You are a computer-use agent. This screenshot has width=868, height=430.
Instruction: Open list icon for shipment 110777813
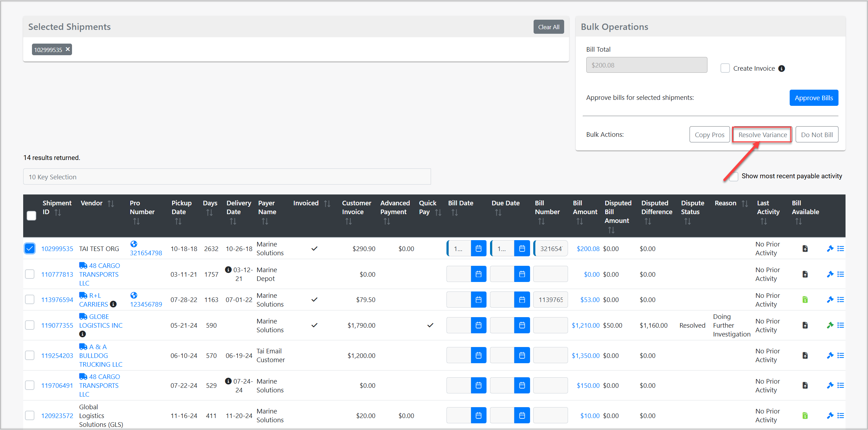(841, 274)
